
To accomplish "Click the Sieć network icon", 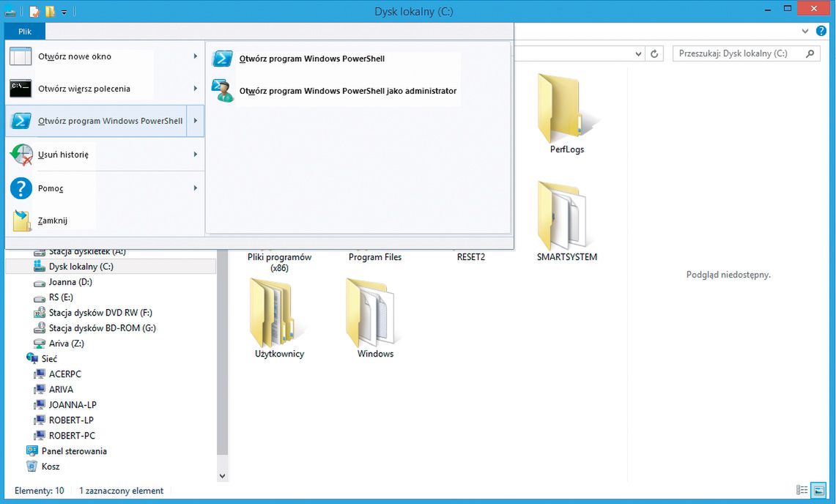I will coord(32,358).
